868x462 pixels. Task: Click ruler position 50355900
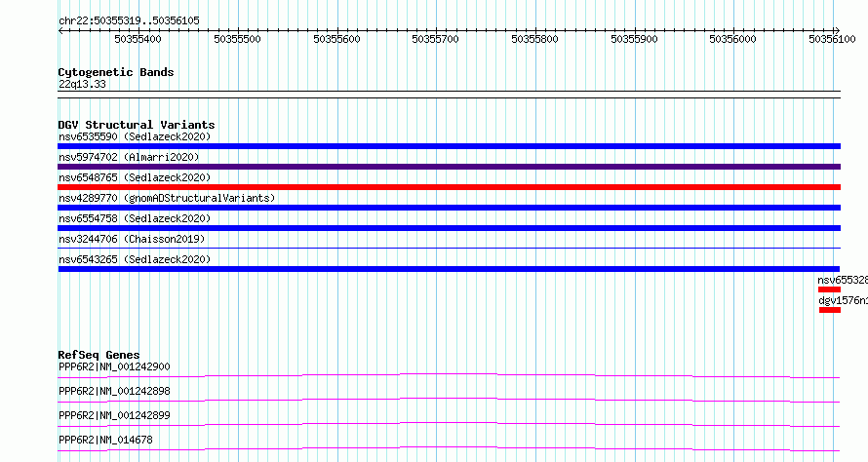coord(634,39)
